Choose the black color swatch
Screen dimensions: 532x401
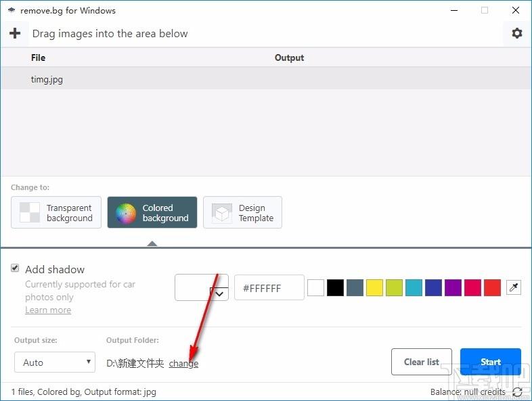click(x=335, y=288)
